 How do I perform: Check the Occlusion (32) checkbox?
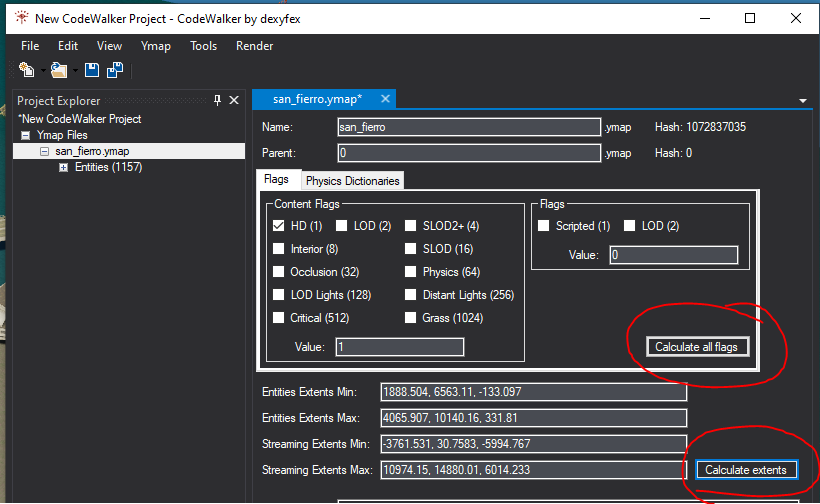[x=279, y=272]
